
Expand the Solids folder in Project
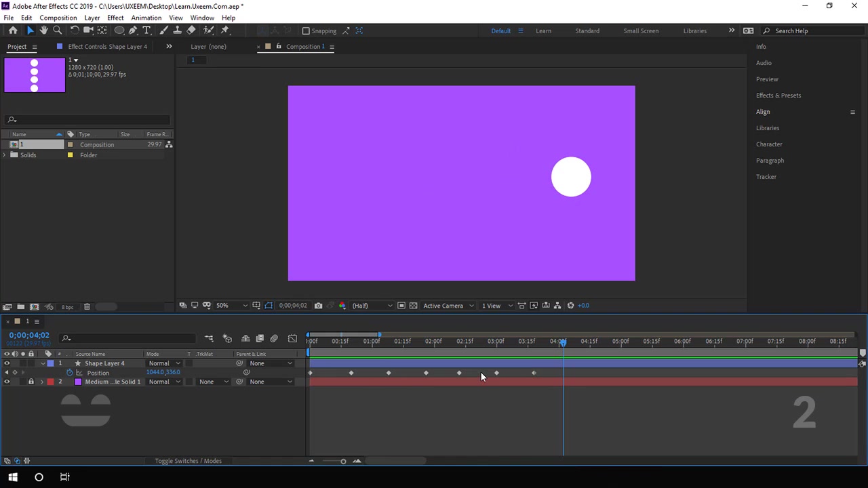point(5,155)
